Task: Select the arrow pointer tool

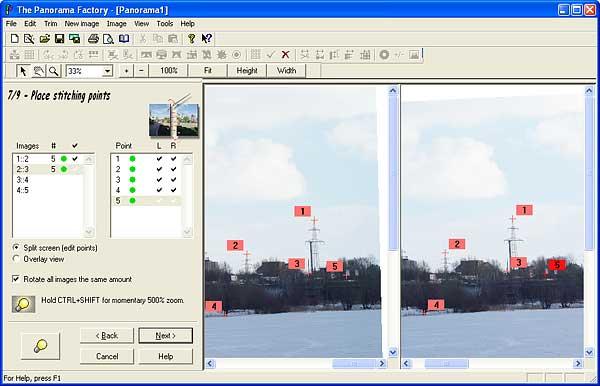Action: click(23, 71)
